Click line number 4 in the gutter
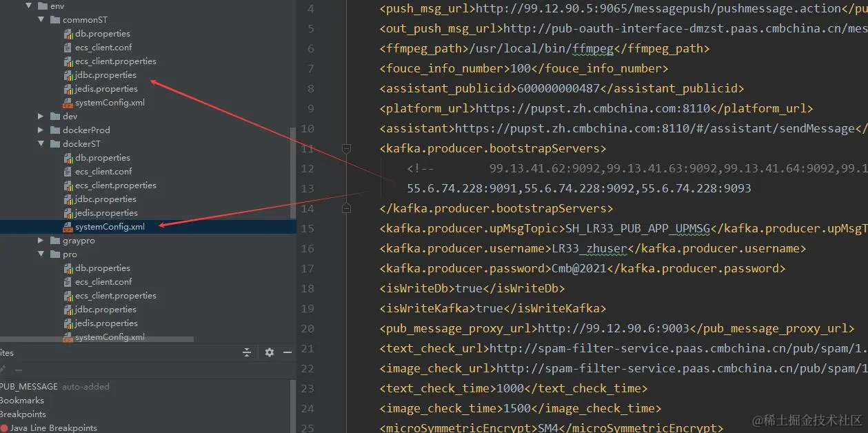 [310, 9]
